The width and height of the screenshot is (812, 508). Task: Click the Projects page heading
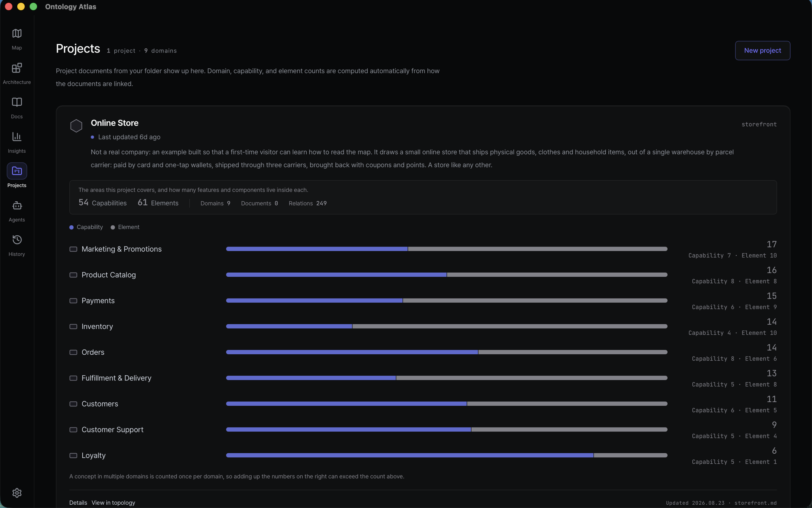tap(78, 49)
